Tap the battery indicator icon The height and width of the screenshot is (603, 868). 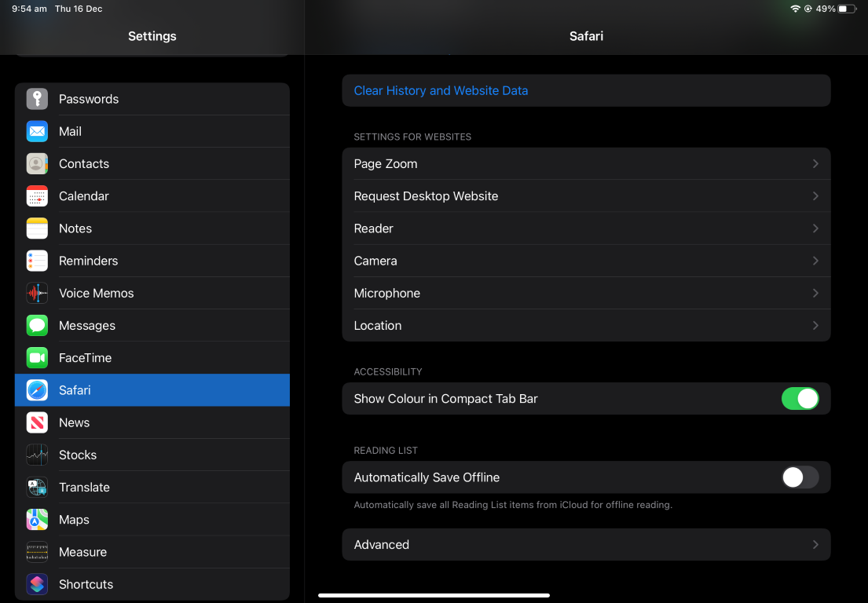[x=847, y=9]
